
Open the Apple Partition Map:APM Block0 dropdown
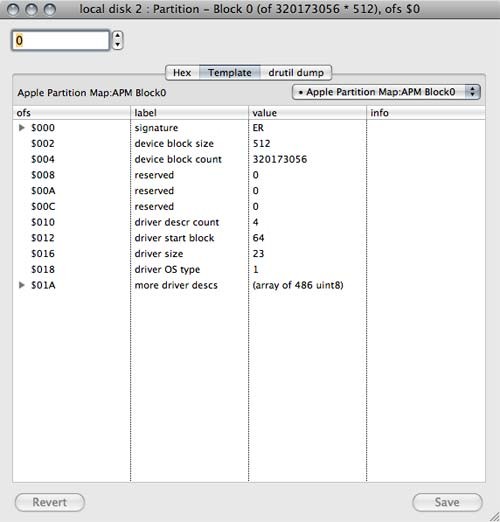point(386,92)
